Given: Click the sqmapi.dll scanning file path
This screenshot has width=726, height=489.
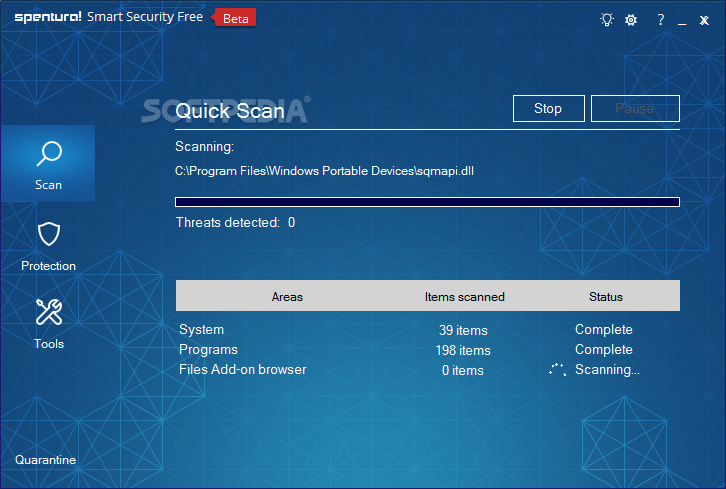Looking at the screenshot, I should 324,171.
